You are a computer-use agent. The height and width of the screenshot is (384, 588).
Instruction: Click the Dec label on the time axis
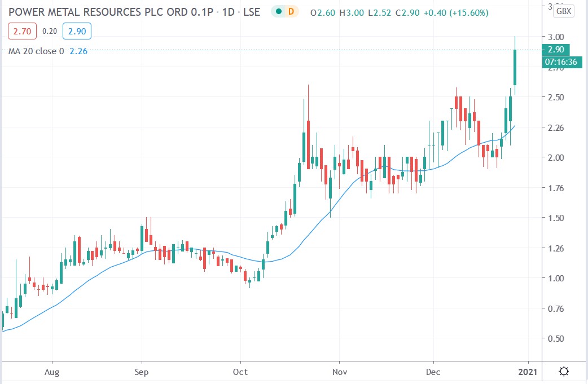(x=433, y=372)
